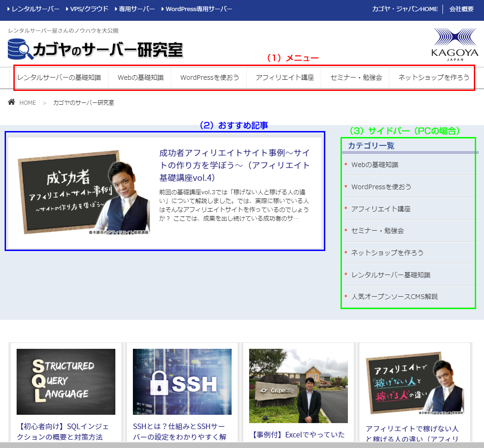Image resolution: width=484 pixels, height=448 pixels.
Task: Go to WordPress専用サーバー in top bar
Action: 198,9
